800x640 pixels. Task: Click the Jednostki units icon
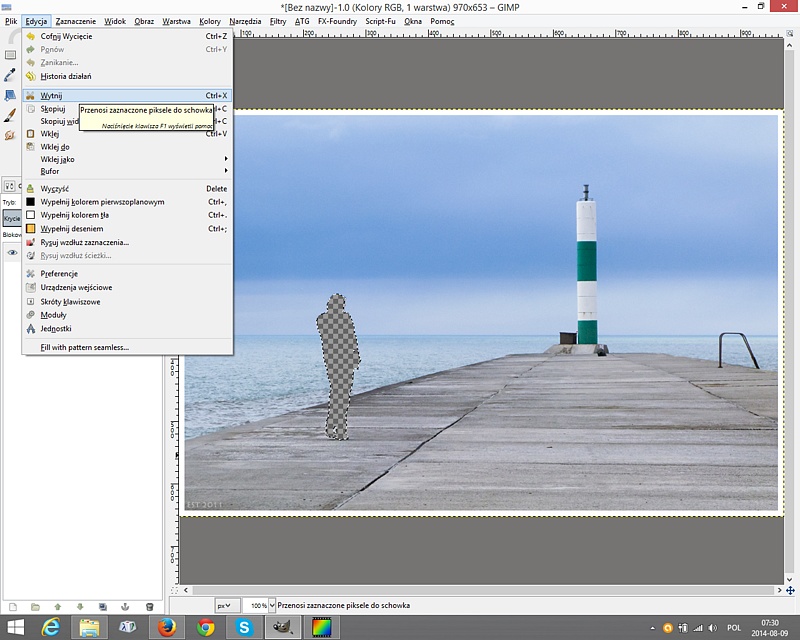pyautogui.click(x=31, y=328)
